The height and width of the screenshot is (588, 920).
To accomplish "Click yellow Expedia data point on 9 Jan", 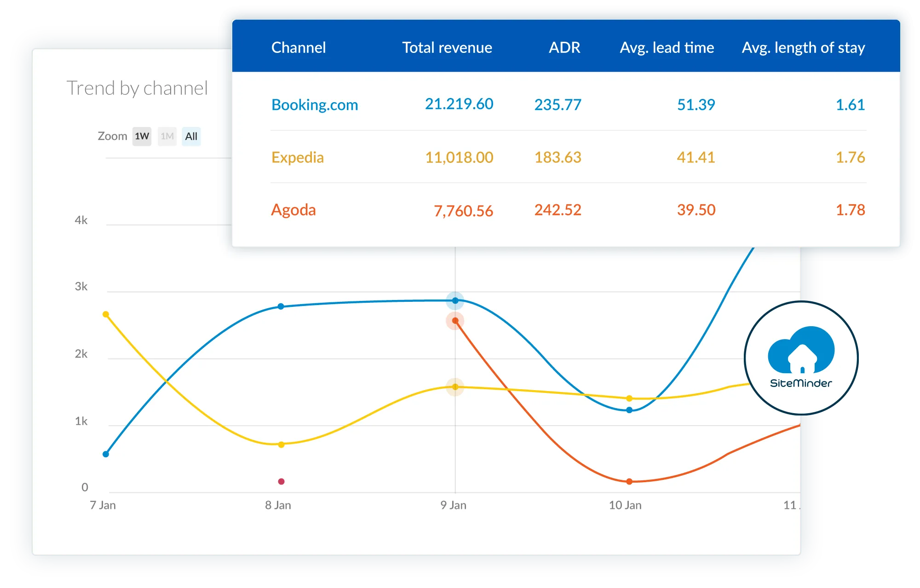I will [x=455, y=387].
